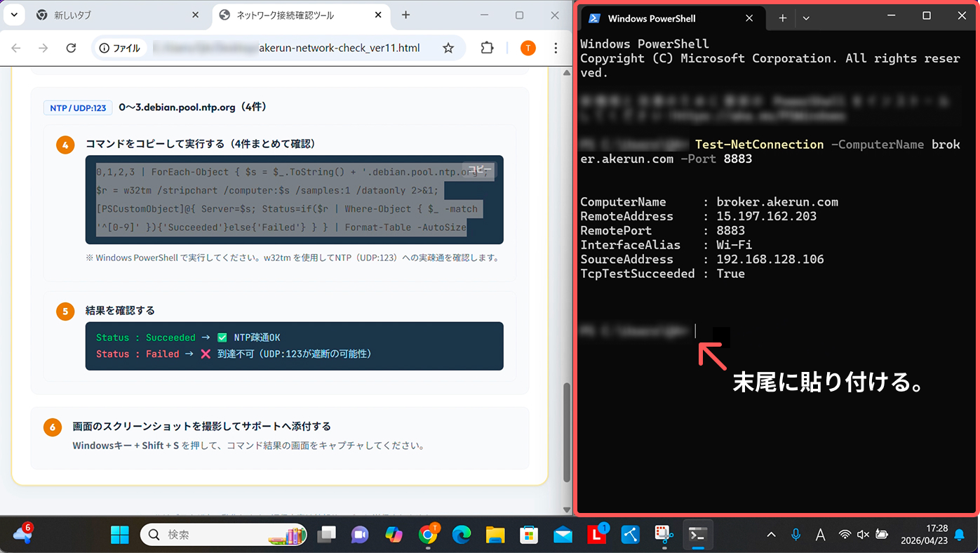Toggle the IME input mode A indicator
This screenshot has height=553, width=980.
820,535
